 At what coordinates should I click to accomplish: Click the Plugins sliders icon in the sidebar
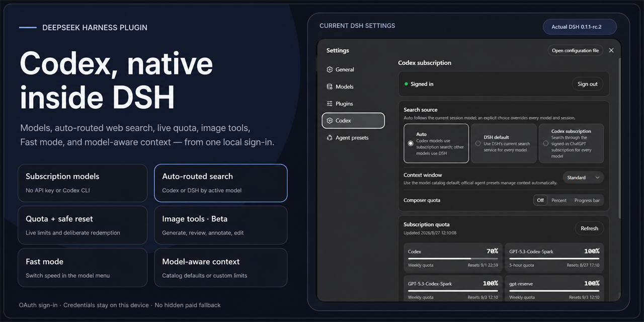330,104
